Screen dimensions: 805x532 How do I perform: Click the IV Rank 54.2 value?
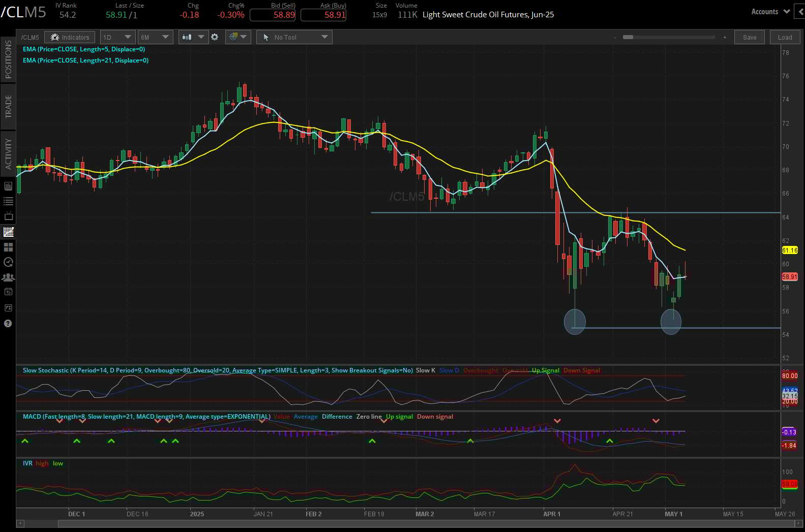(68, 15)
